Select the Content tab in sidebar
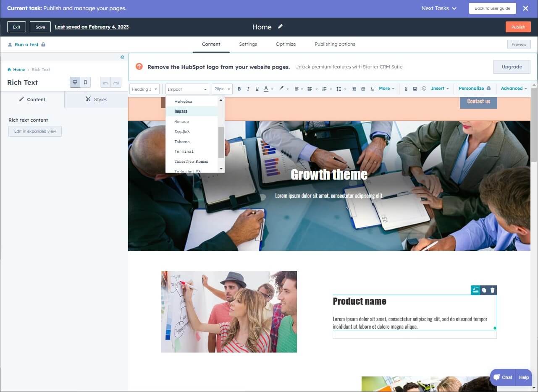538x392 pixels. pos(32,99)
